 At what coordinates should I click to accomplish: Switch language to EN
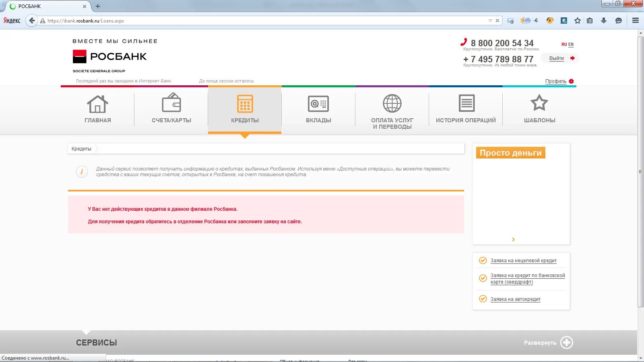coord(571,44)
